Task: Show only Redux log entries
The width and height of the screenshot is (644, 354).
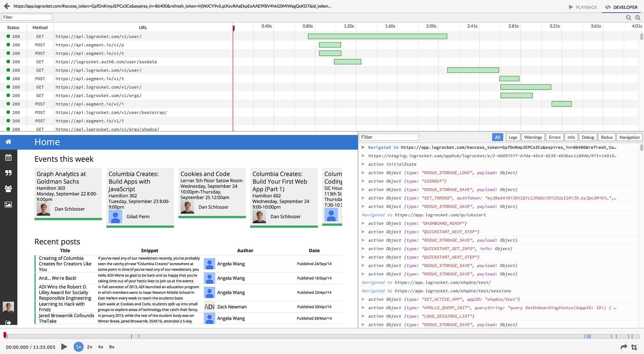Action: (607, 137)
